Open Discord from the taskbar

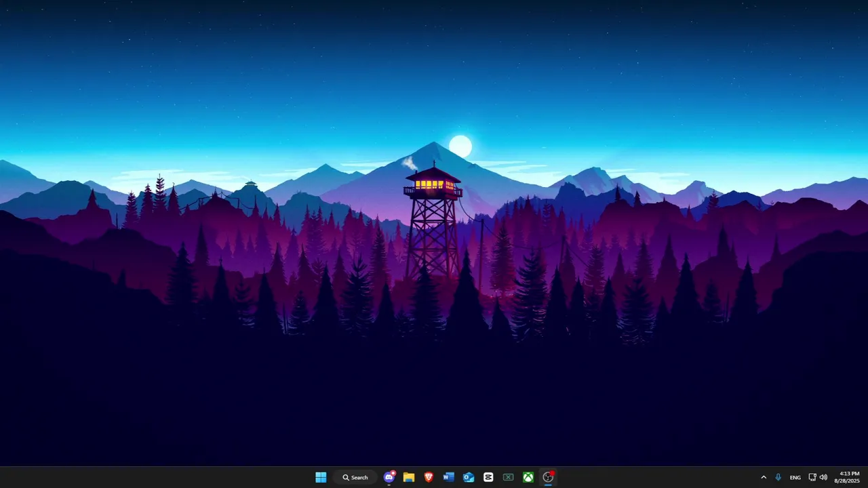pos(389,477)
